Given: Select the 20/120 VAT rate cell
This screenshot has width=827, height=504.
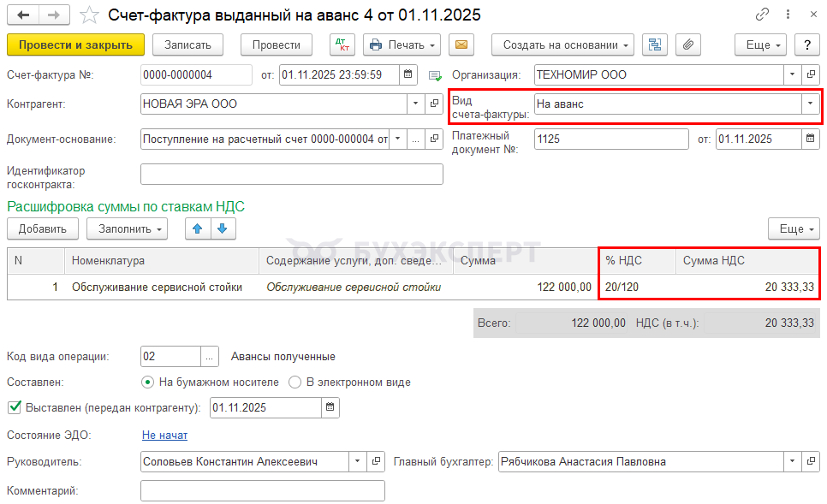Looking at the screenshot, I should pos(638,288).
